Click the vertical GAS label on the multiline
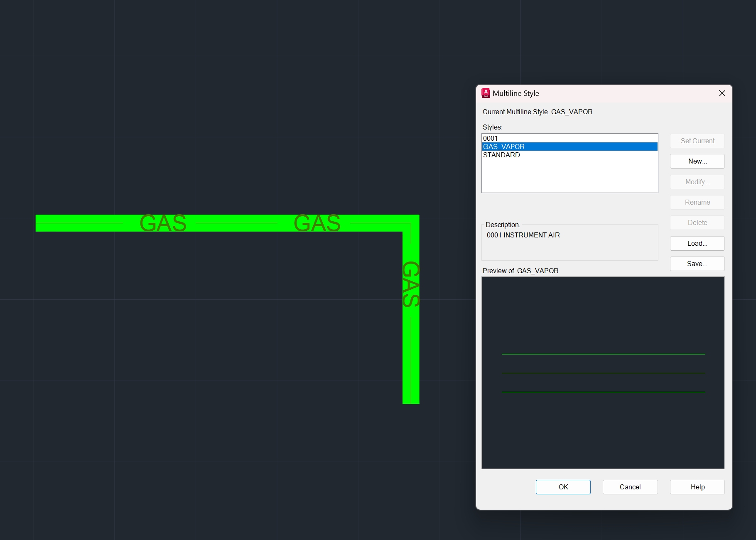 pos(411,284)
